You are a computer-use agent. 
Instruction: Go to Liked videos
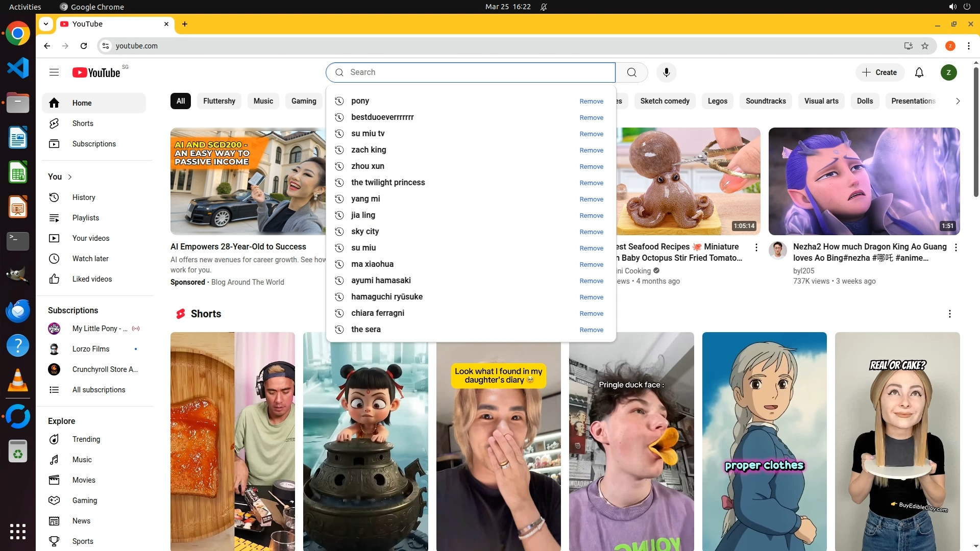pyautogui.click(x=92, y=279)
